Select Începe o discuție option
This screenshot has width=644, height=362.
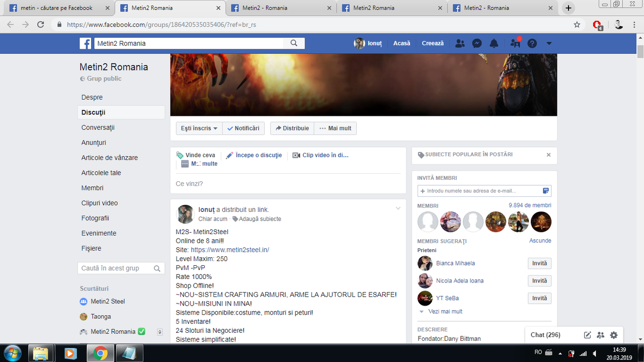254,155
